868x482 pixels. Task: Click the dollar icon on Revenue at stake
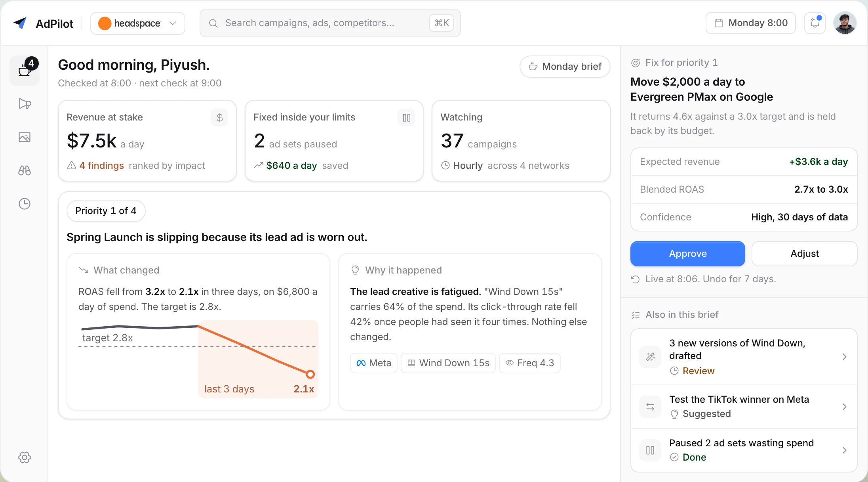pyautogui.click(x=219, y=118)
